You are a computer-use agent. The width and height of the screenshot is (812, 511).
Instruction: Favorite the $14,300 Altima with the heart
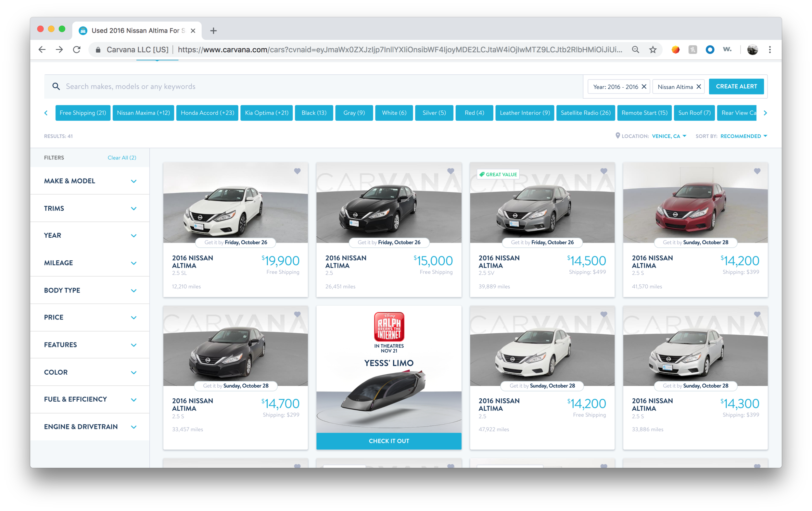coord(757,314)
